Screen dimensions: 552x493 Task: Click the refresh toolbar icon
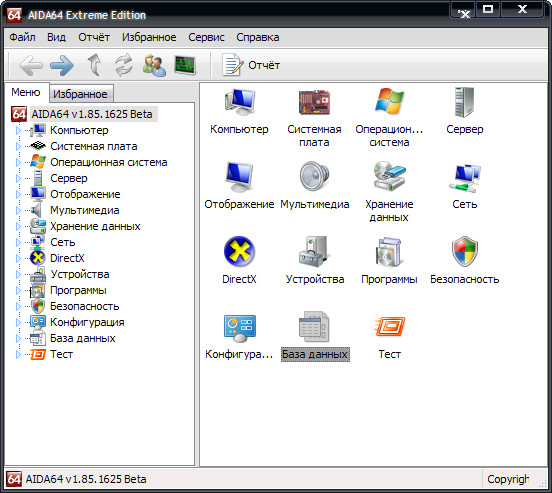124,65
